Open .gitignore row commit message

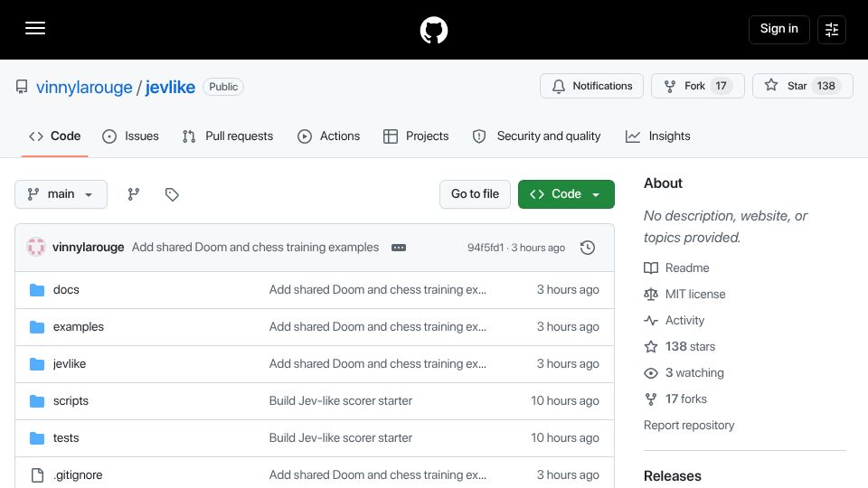point(378,475)
